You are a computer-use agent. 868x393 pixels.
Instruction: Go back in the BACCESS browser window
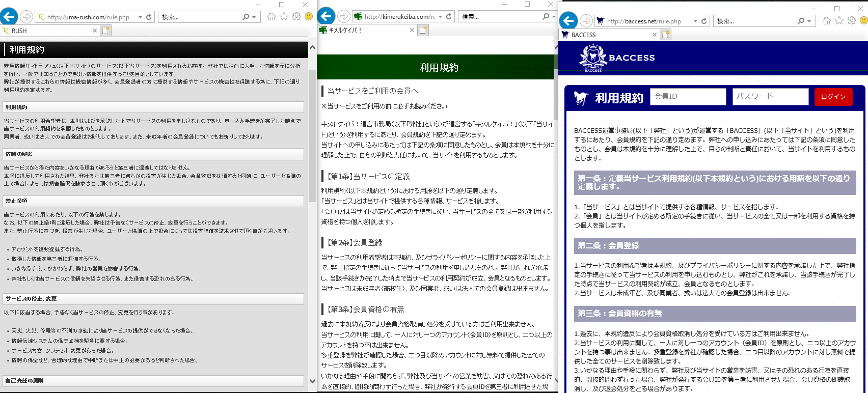(x=568, y=21)
